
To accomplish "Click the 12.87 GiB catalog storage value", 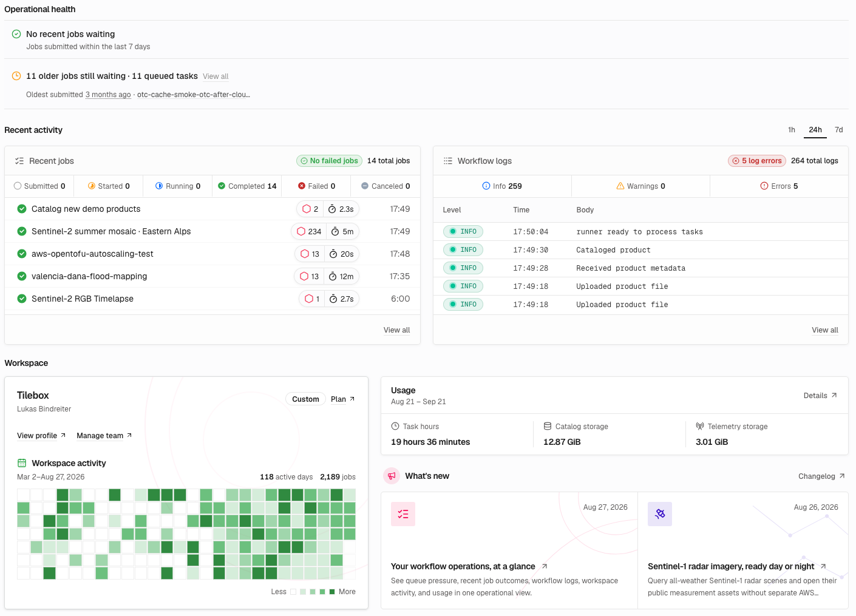I will tap(562, 442).
